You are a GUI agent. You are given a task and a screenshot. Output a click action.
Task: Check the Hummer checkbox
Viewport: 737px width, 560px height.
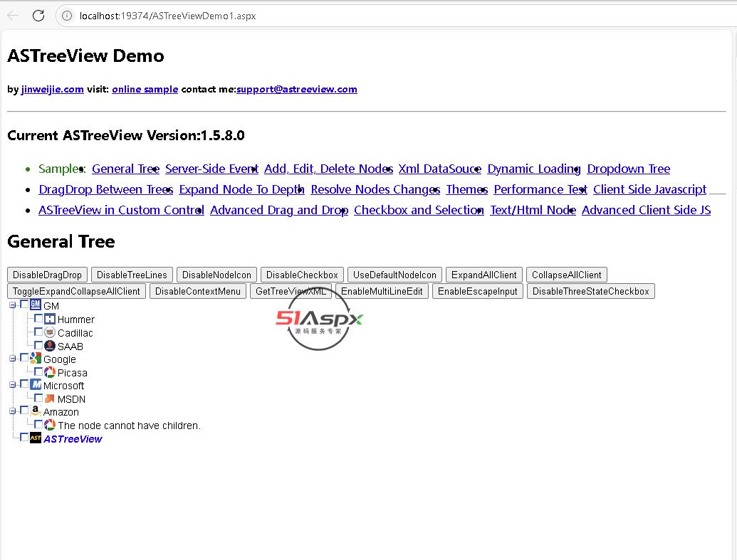click(x=38, y=318)
